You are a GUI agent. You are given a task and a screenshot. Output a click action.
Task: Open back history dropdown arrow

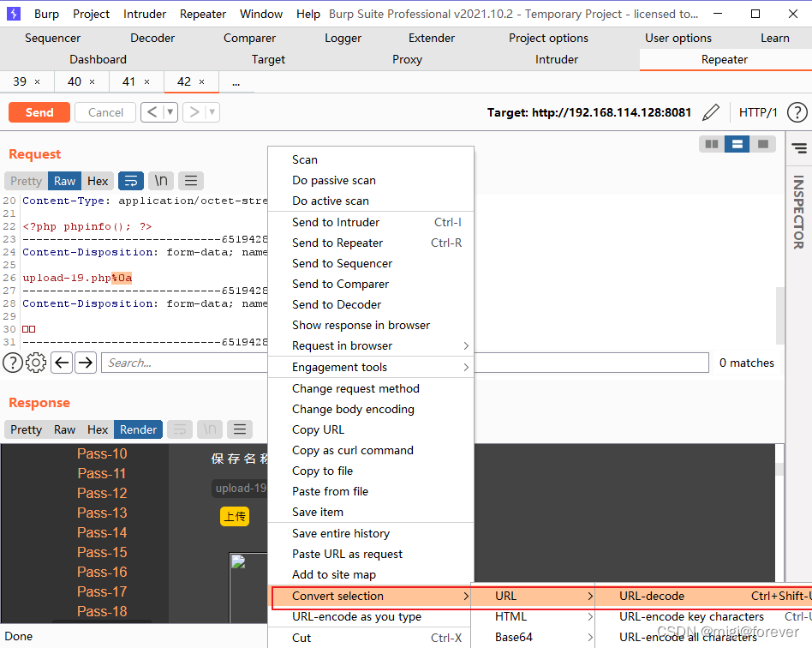click(170, 112)
